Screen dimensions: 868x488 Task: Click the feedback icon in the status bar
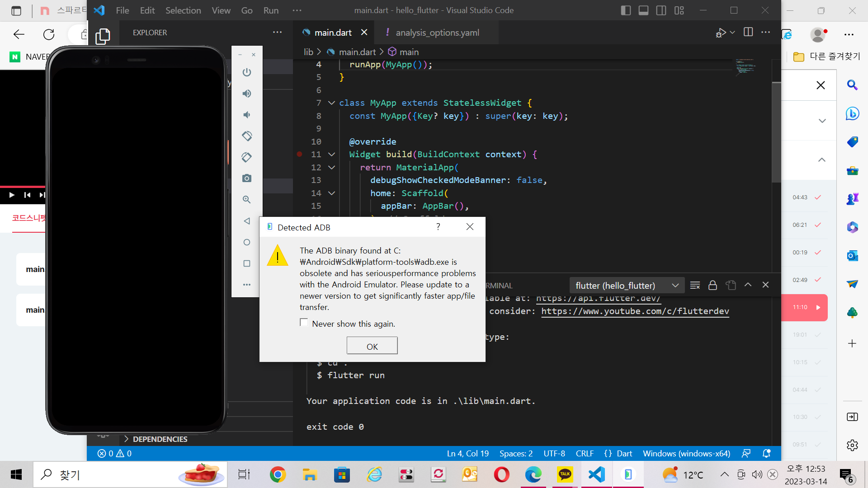click(746, 453)
